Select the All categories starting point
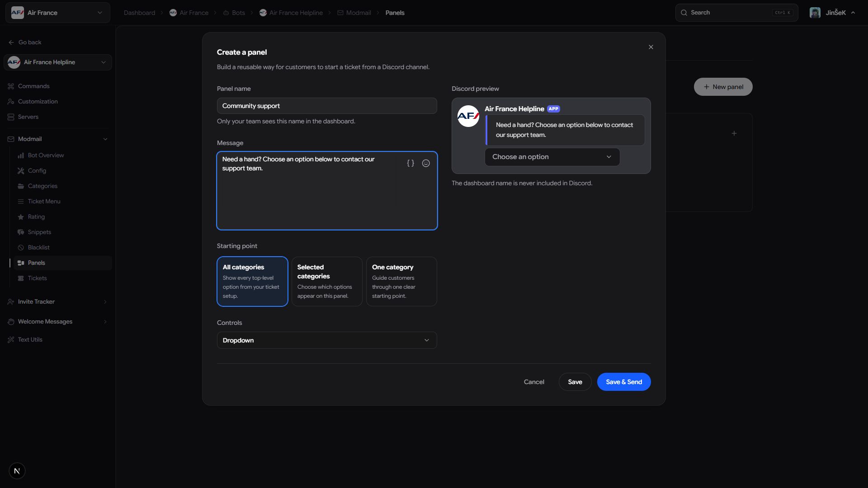The height and width of the screenshot is (488, 868). pos(252,282)
